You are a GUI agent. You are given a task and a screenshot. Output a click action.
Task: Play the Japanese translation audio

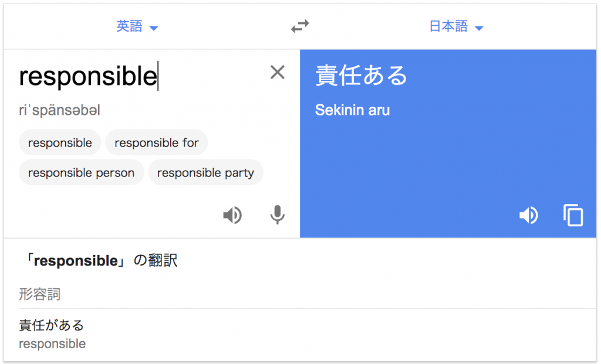(x=528, y=215)
